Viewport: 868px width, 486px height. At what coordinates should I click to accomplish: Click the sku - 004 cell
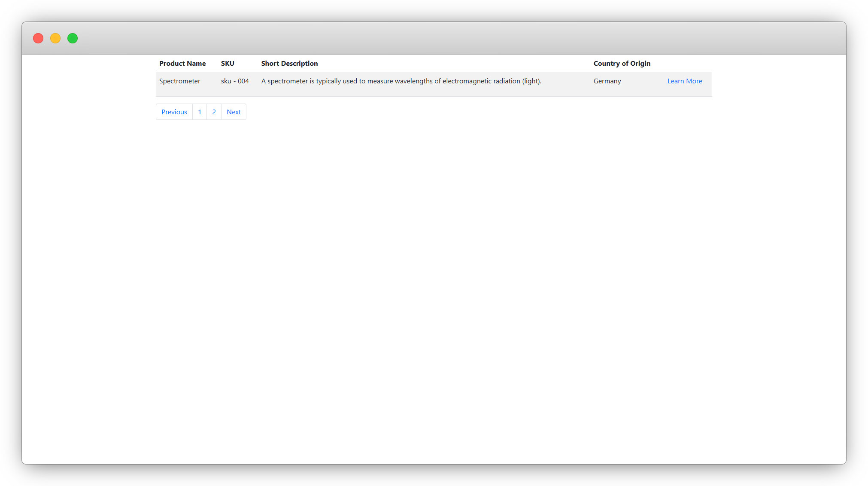click(x=235, y=81)
